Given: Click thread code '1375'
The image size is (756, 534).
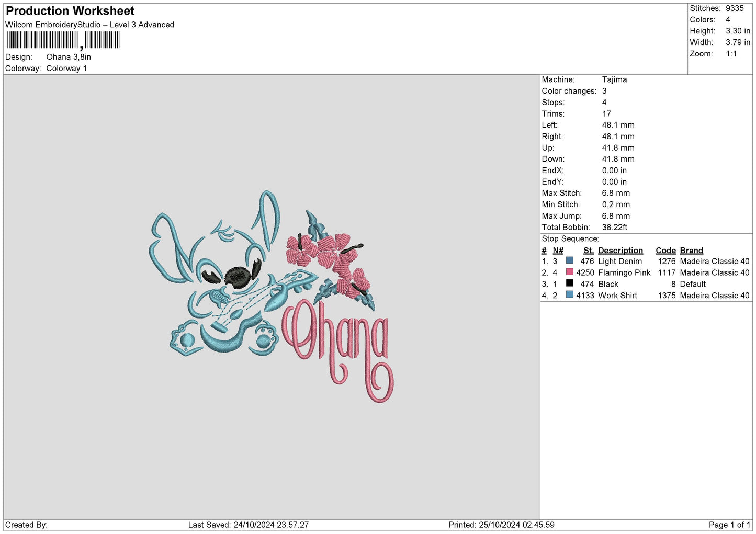Looking at the screenshot, I should (667, 296).
